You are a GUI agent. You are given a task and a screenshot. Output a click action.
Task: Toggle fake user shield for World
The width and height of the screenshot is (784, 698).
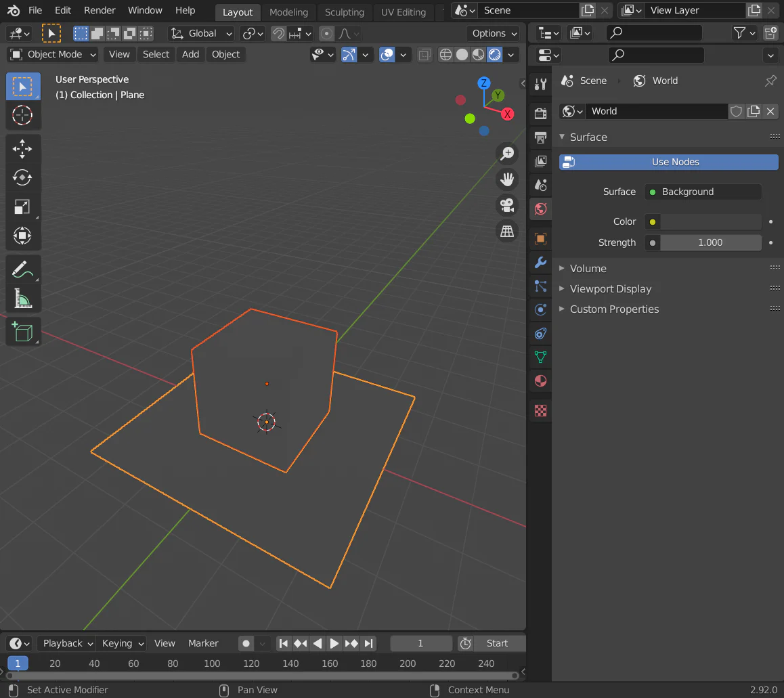(736, 111)
